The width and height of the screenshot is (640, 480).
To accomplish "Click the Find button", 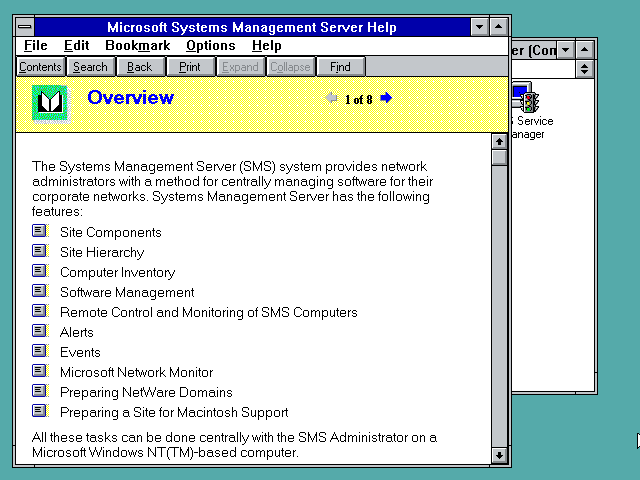I will point(340,67).
